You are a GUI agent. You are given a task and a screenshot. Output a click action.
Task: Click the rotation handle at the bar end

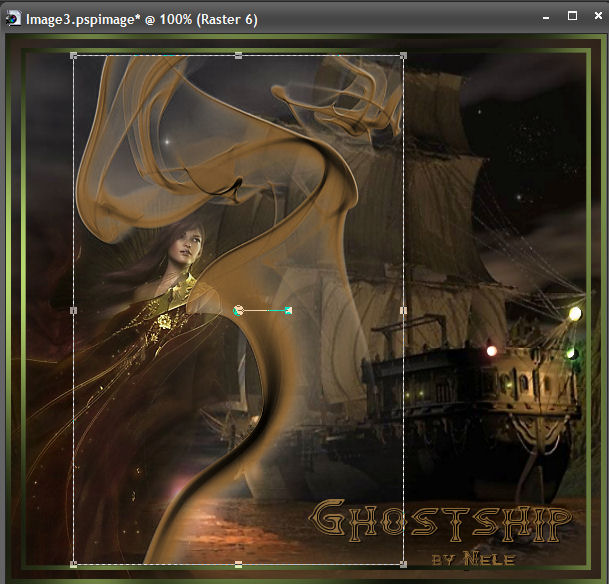[288, 311]
